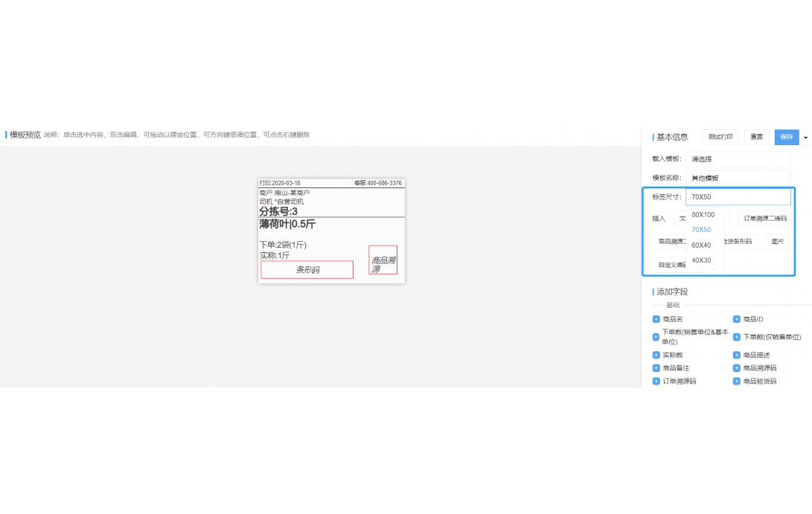Click the plus icon beside 商品验货码
Image resolution: width=812 pixels, height=514 pixels.
click(736, 381)
